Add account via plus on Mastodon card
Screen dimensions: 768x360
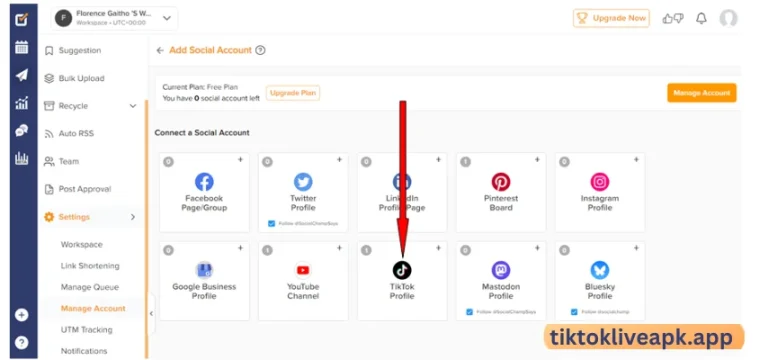coord(537,248)
